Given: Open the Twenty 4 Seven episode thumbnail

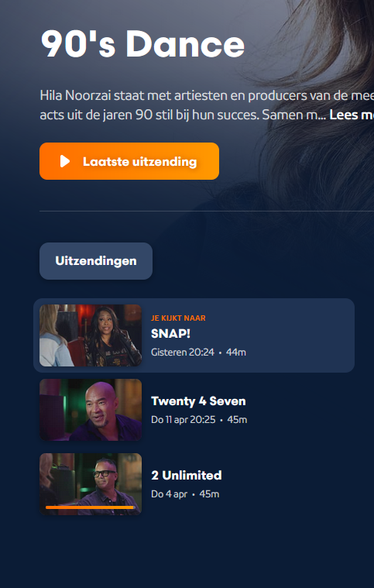Looking at the screenshot, I should (x=91, y=410).
